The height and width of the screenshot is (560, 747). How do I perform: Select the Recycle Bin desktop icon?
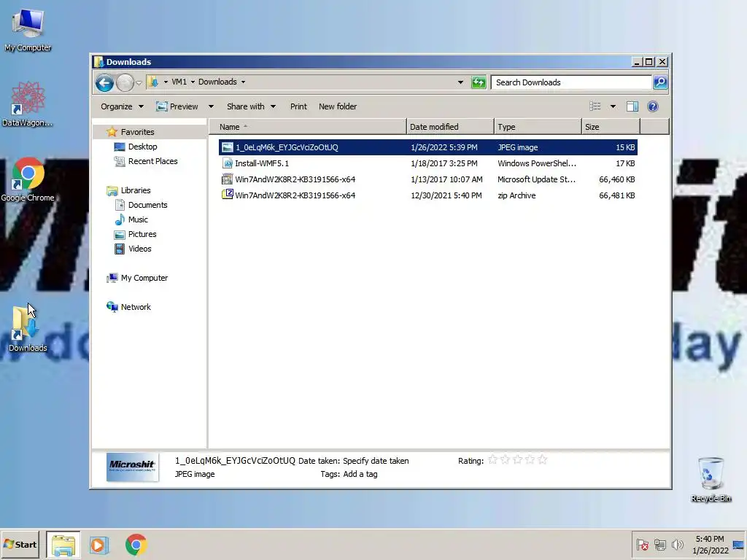tap(711, 479)
